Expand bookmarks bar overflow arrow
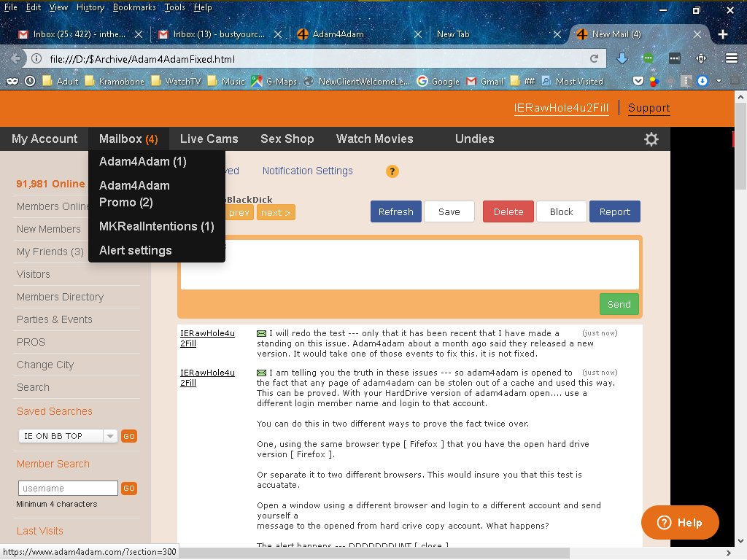Screen dimensions: 747x560 tap(719, 82)
